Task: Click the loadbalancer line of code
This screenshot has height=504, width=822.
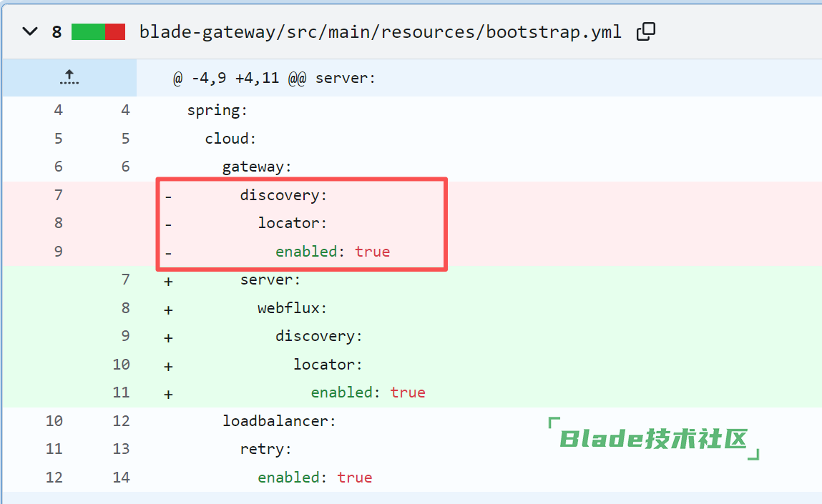Action: (x=279, y=421)
